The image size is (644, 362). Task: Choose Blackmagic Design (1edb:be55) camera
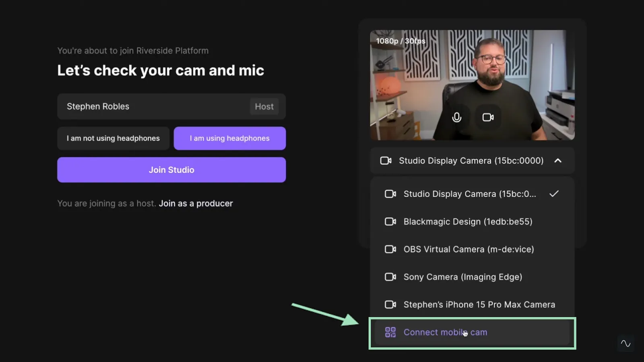click(472, 222)
